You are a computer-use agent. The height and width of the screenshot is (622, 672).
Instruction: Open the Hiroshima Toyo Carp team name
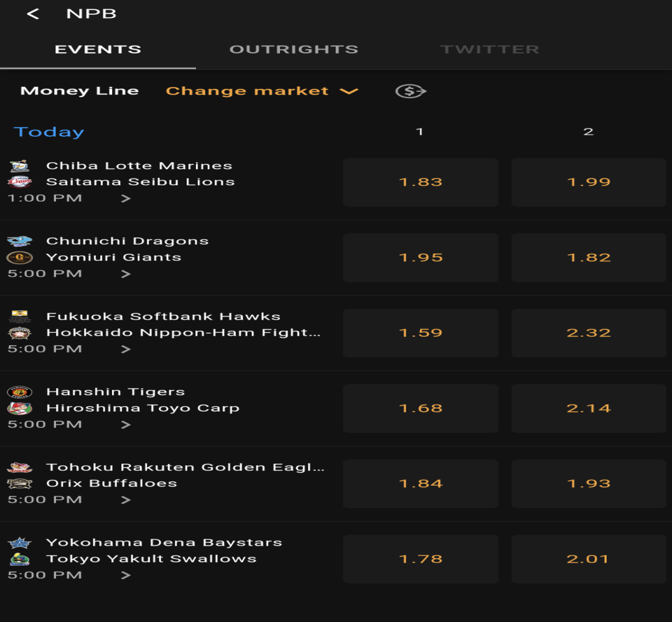pos(142,408)
